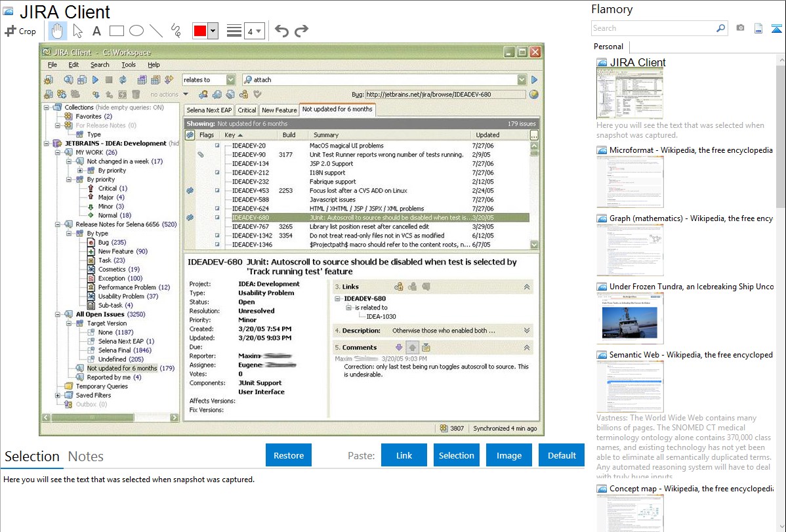
Task: Click the magnifier in Flamory search box
Action: (x=720, y=28)
